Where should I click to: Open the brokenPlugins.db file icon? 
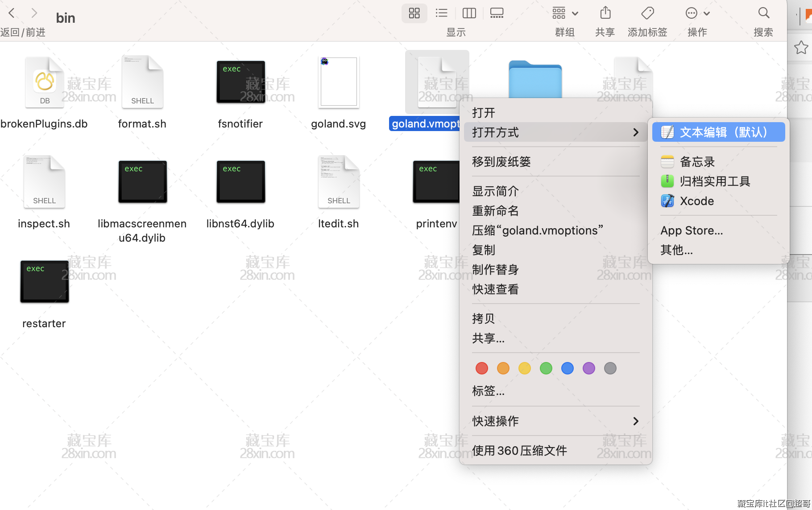tap(44, 83)
